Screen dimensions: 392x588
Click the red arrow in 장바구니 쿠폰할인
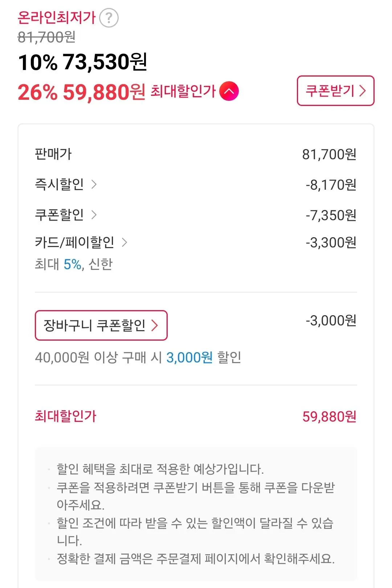click(155, 325)
